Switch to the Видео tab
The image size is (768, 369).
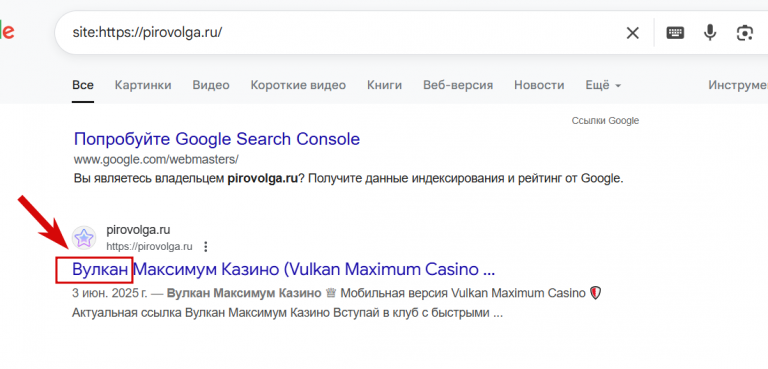tap(211, 85)
